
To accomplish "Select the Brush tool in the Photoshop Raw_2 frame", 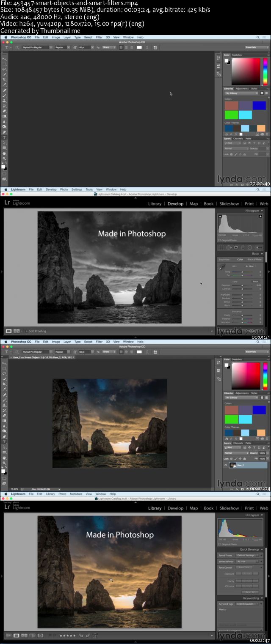I will click(5, 400).
